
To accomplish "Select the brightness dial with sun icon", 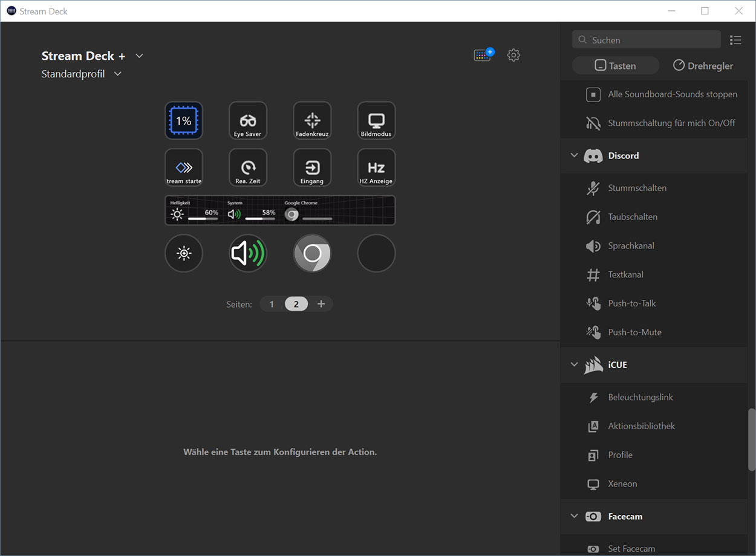I will click(x=184, y=253).
